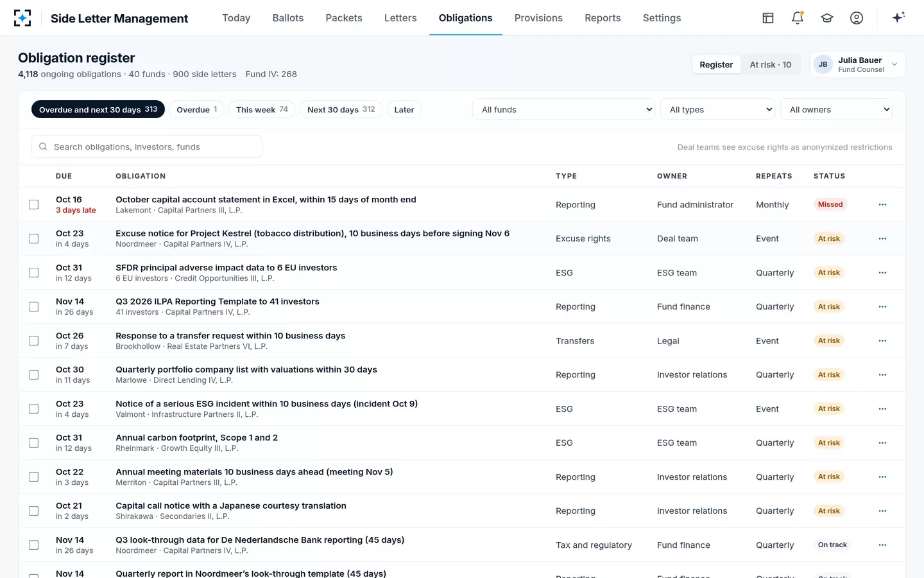
Task: Open the Ballots tab
Action: pos(288,18)
